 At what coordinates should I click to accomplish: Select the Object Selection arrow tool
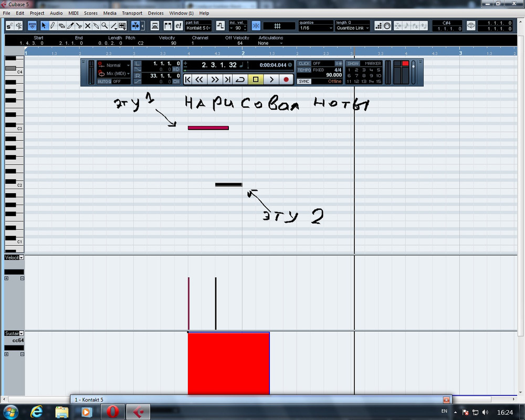click(44, 26)
